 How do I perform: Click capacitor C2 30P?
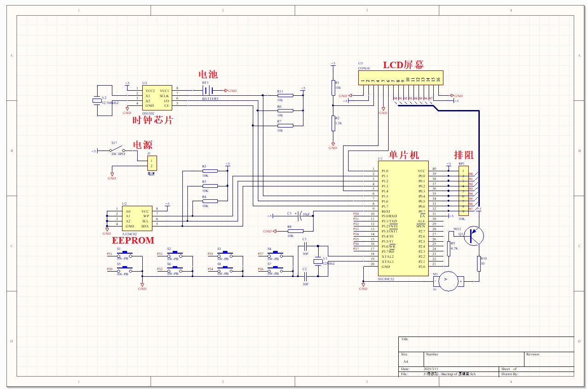[305, 276]
